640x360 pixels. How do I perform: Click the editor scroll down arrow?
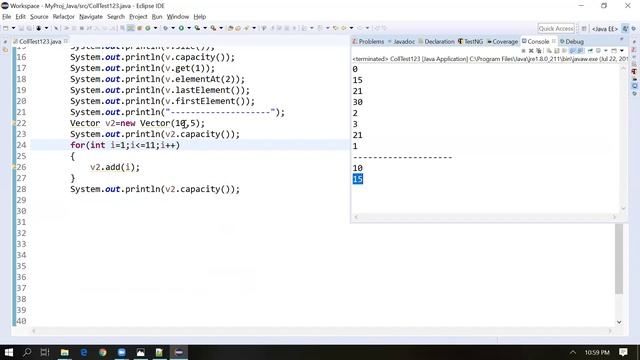click(x=619, y=322)
